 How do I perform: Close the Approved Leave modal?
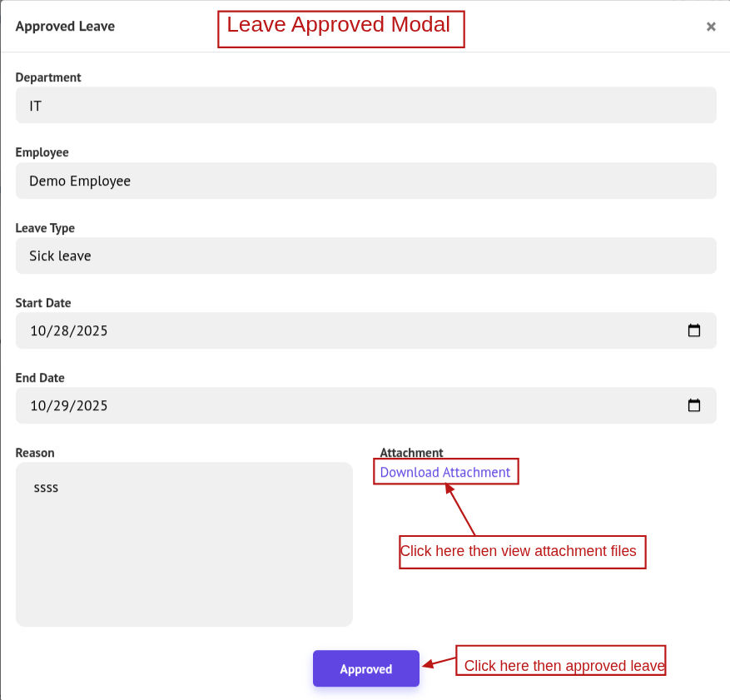pos(711,27)
